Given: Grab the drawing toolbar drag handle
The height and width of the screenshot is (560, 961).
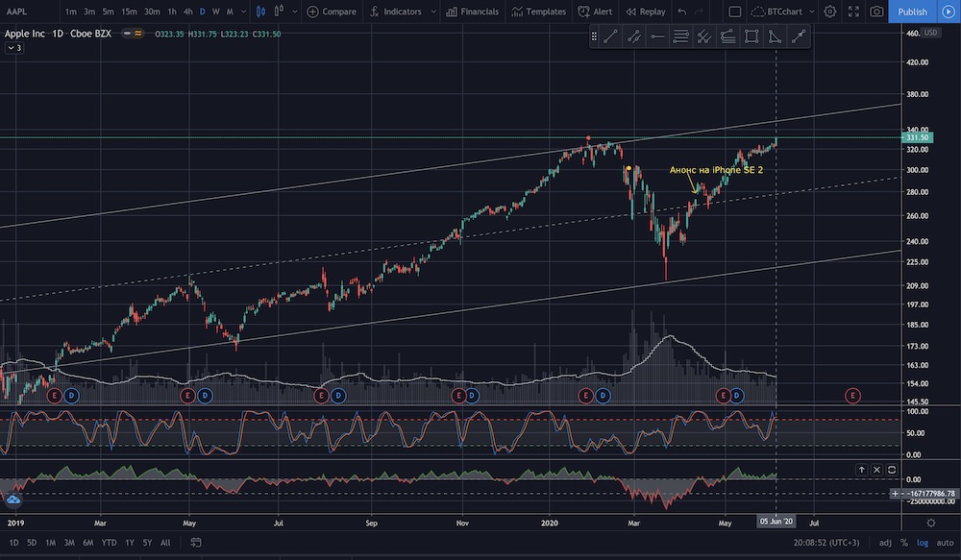Looking at the screenshot, I should click(x=594, y=37).
